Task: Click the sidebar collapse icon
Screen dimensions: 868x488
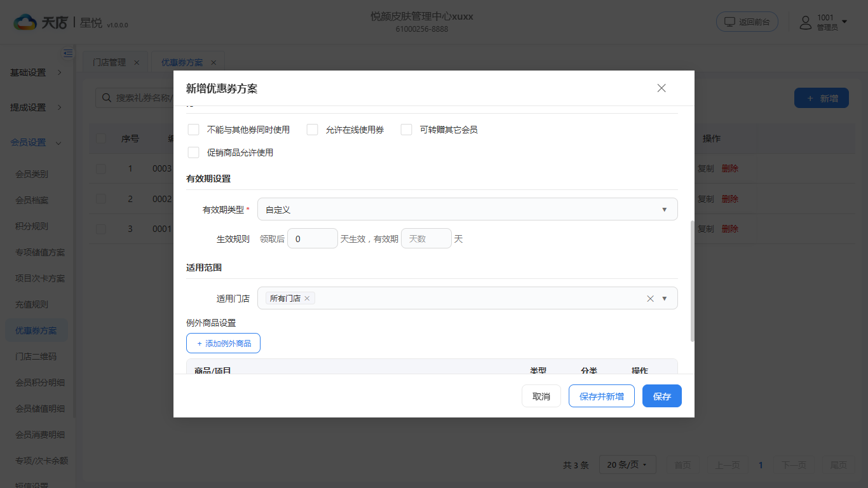Action: pyautogui.click(x=68, y=53)
